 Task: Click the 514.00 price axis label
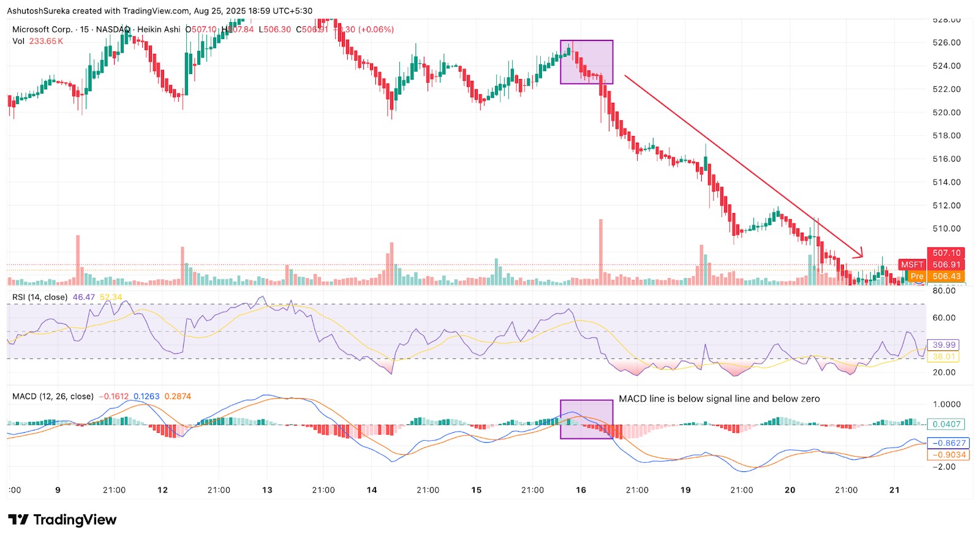[x=946, y=182]
